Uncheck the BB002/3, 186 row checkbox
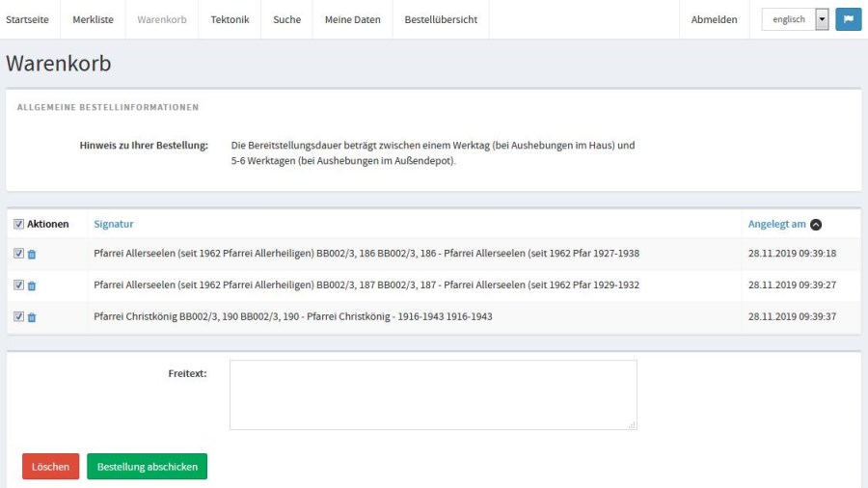Image resolution: width=868 pixels, height=488 pixels. pyautogui.click(x=19, y=254)
